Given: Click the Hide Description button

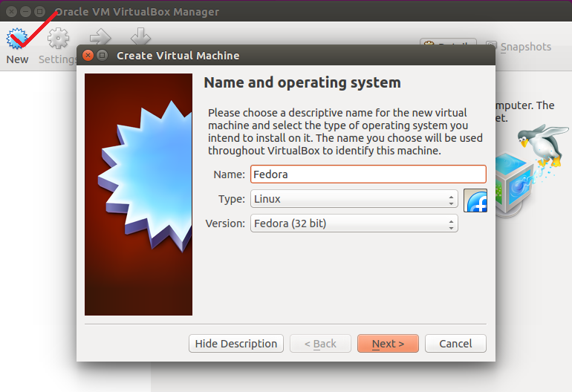Looking at the screenshot, I should coord(236,344).
